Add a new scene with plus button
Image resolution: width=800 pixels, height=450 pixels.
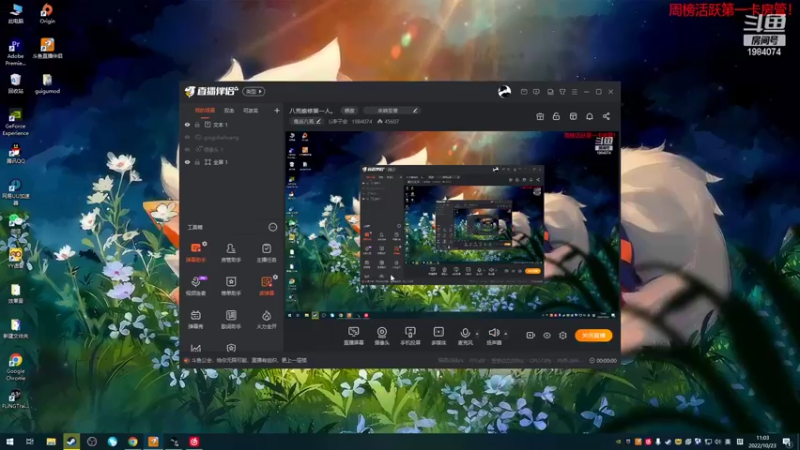point(277,110)
